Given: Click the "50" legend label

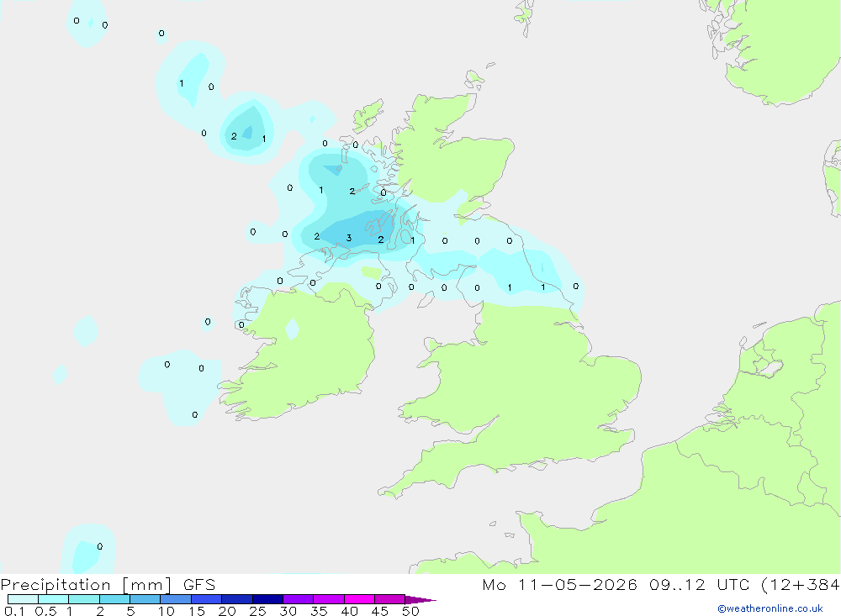Looking at the screenshot, I should pos(410,611).
